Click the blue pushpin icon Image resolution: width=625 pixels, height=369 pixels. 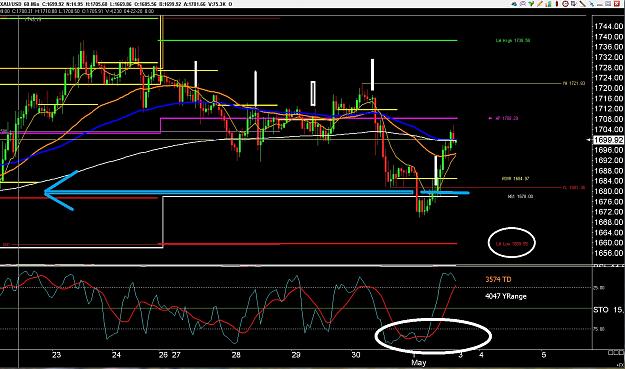tap(592, 4)
